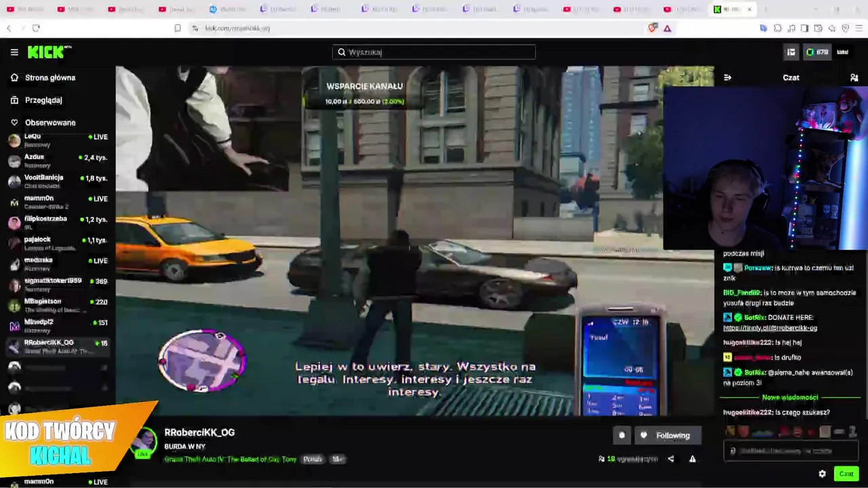
Task: Open Minedpl2 channel in followed list
Action: point(58,326)
